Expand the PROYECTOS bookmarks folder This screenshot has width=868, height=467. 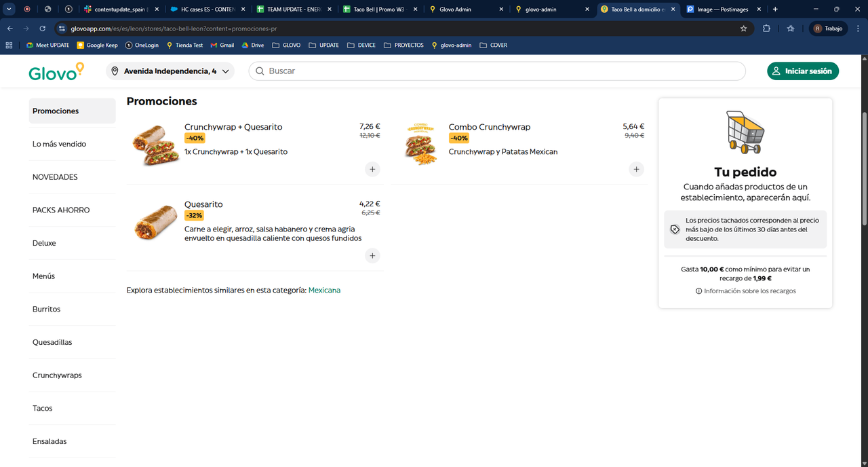click(403, 45)
